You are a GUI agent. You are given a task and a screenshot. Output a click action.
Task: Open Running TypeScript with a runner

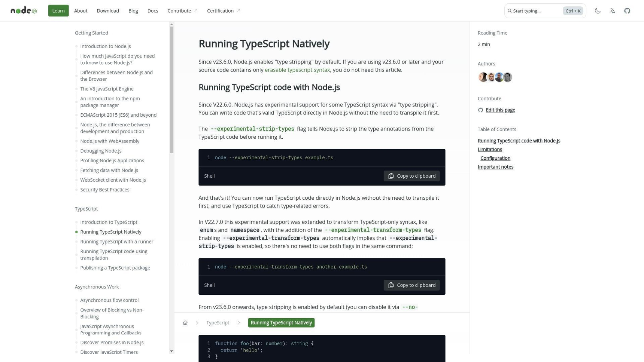pos(117,242)
